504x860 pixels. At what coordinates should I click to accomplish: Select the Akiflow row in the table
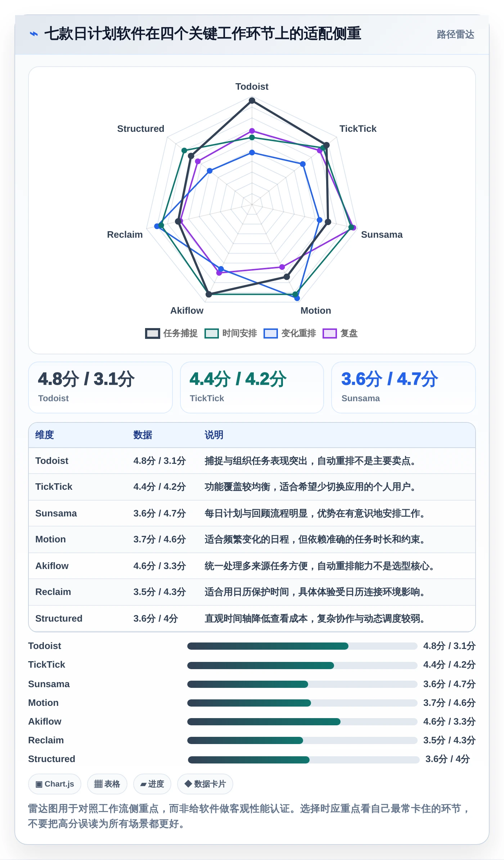pyautogui.click(x=252, y=566)
